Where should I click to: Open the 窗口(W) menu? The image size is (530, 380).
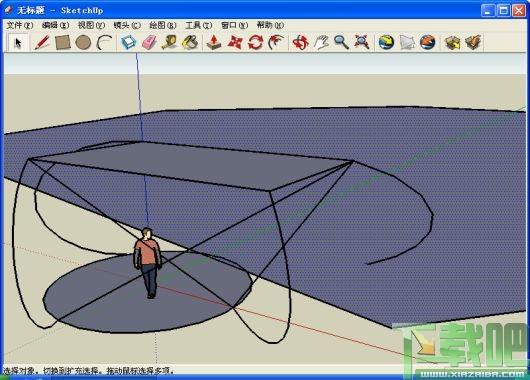click(235, 25)
